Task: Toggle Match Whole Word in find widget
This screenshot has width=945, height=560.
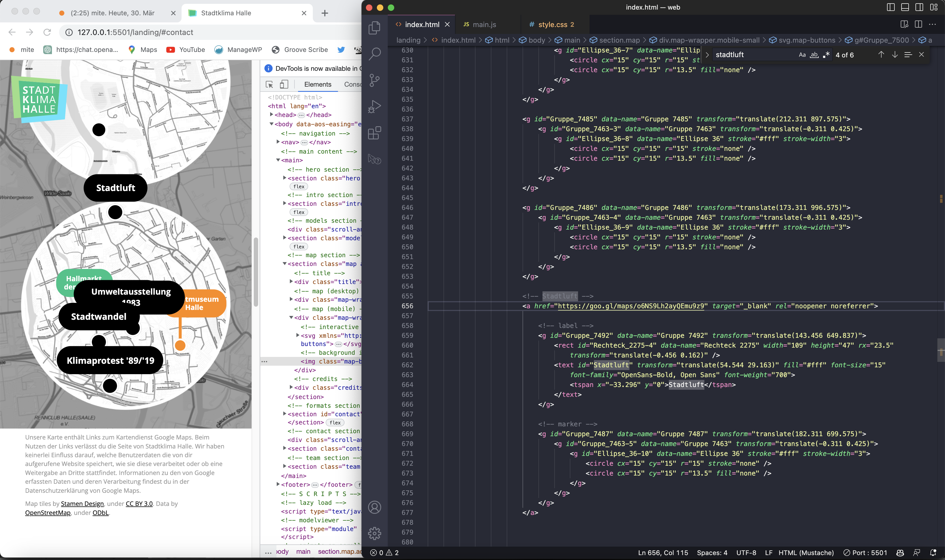Action: tap(814, 55)
